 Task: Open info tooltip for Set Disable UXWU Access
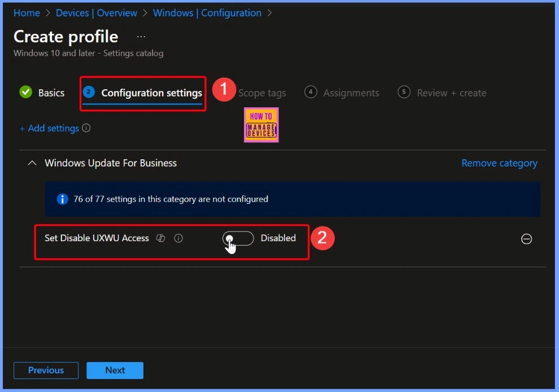[178, 238]
